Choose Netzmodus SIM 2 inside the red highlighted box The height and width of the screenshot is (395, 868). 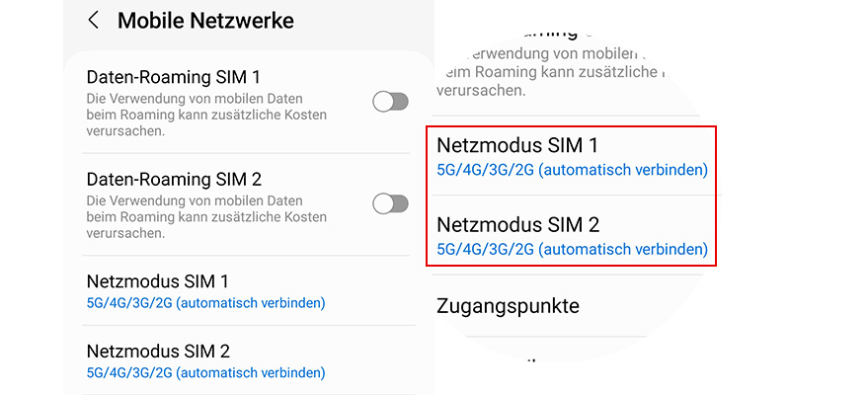click(x=517, y=225)
